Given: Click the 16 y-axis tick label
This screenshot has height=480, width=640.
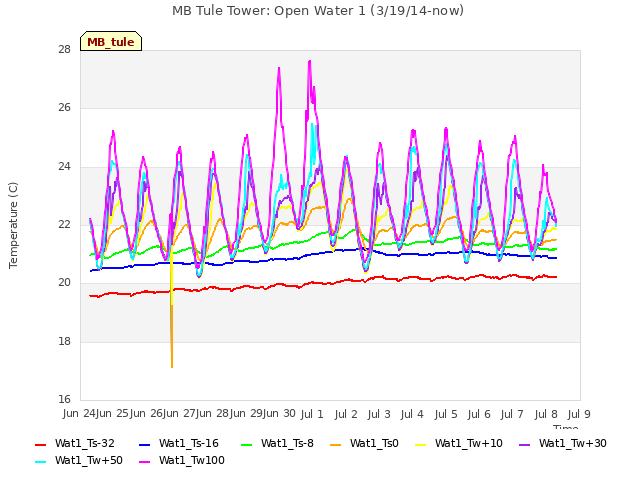Looking at the screenshot, I should click(x=64, y=399).
